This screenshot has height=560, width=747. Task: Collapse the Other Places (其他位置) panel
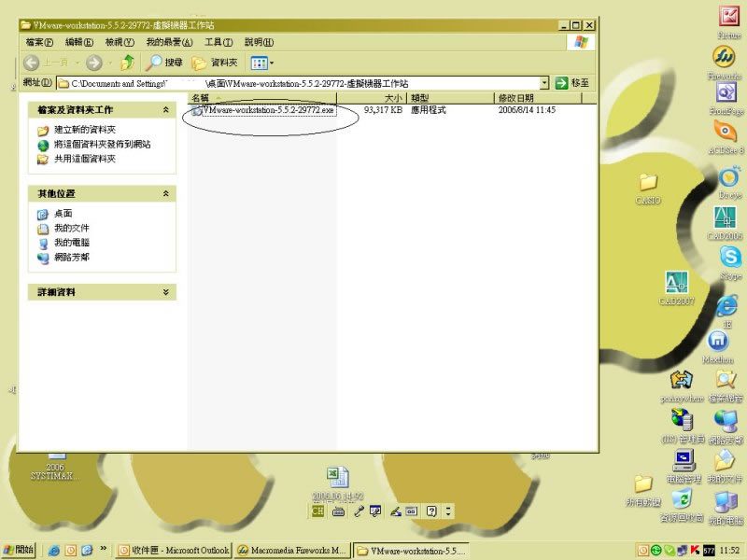click(166, 193)
